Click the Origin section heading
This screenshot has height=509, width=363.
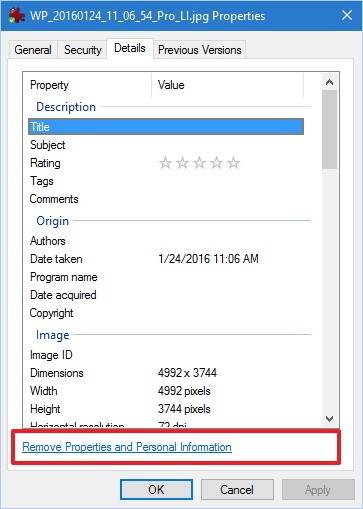tap(53, 221)
